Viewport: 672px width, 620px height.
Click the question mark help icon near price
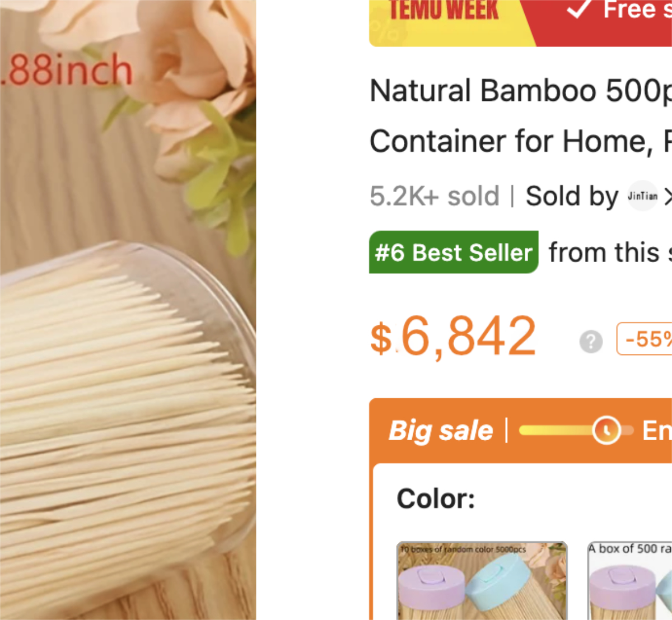click(591, 341)
